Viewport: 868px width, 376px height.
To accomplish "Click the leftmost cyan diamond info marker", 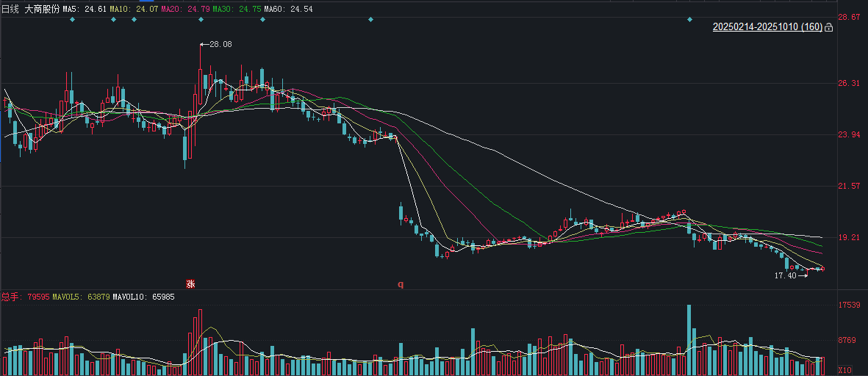I will pyautogui.click(x=72, y=19).
